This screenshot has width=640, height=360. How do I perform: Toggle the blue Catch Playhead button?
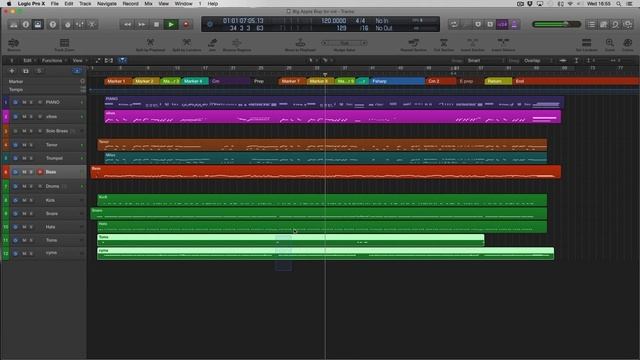pyautogui.click(x=122, y=60)
